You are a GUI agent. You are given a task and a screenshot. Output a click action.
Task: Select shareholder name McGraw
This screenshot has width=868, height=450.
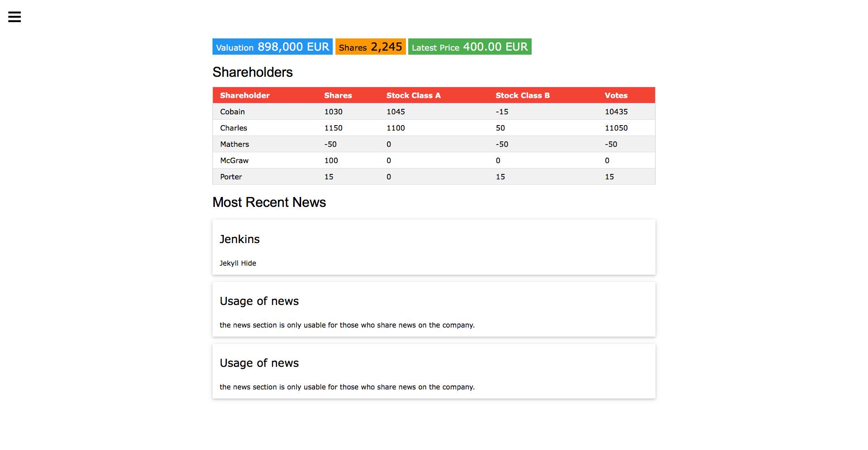[x=234, y=160]
